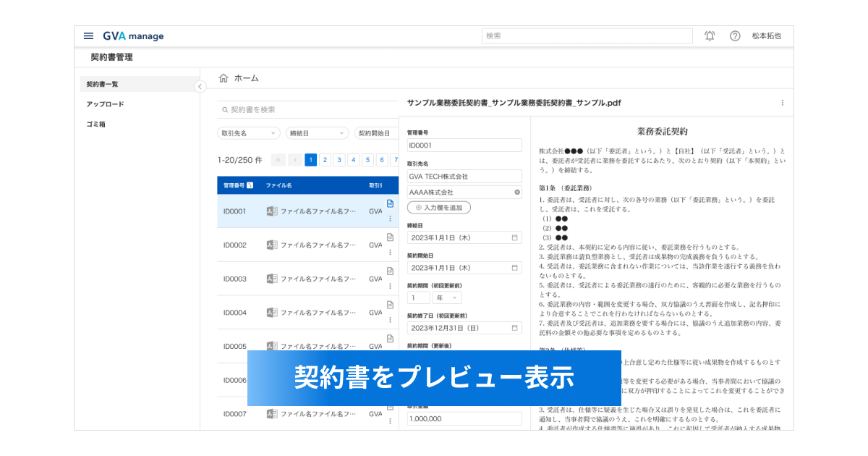Click the 入力欄を追加 button

pyautogui.click(x=439, y=208)
